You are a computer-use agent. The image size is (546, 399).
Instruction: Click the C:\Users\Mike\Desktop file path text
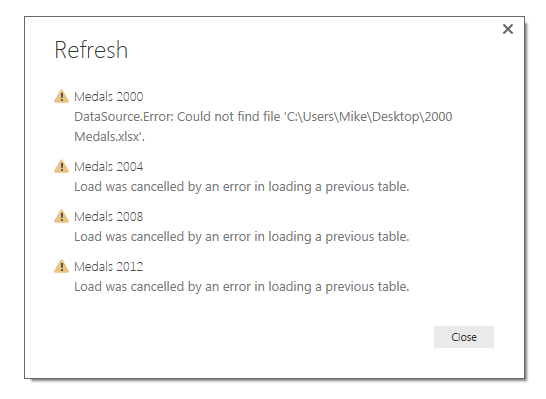pyautogui.click(x=353, y=117)
